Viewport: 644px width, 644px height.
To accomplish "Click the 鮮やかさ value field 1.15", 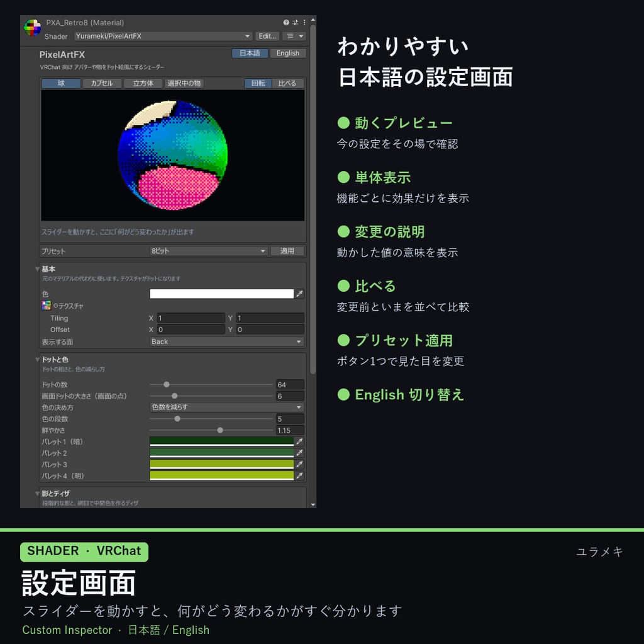I will tap(290, 430).
